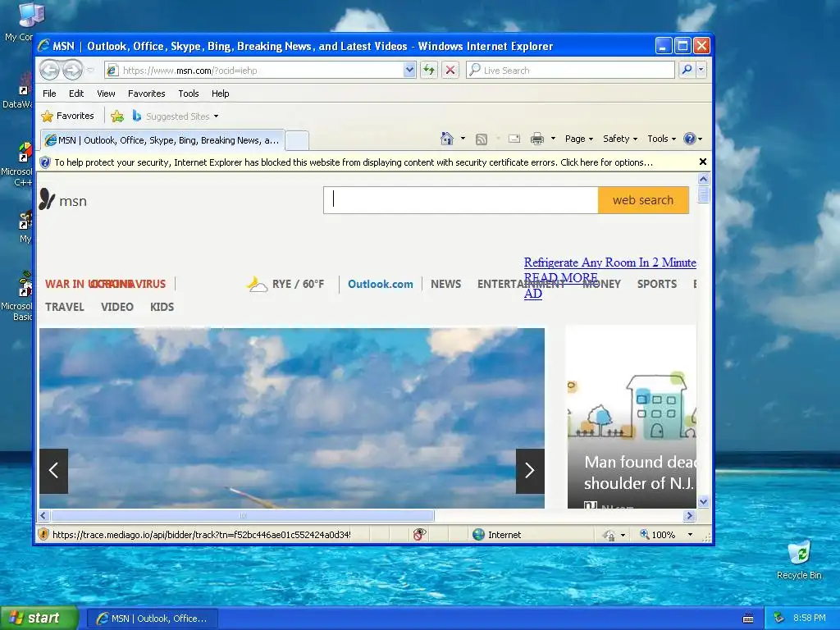This screenshot has width=840, height=630.
Task: Expand the address bar history dropdown
Action: 409,71
